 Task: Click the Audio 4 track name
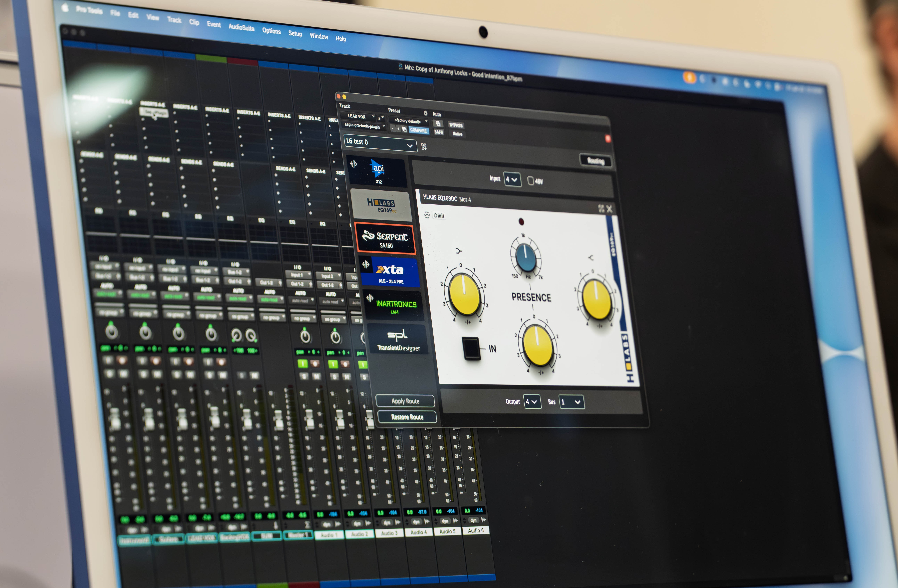point(418,532)
